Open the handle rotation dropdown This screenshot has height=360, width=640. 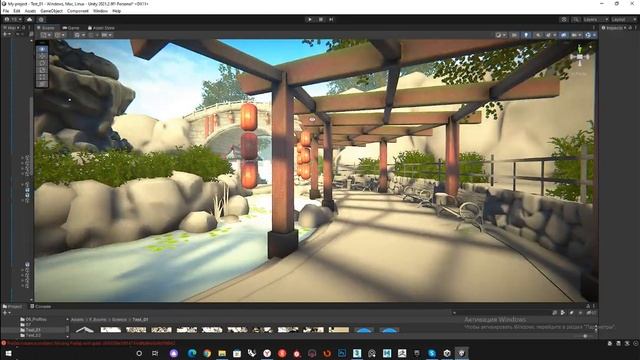tap(60, 35)
